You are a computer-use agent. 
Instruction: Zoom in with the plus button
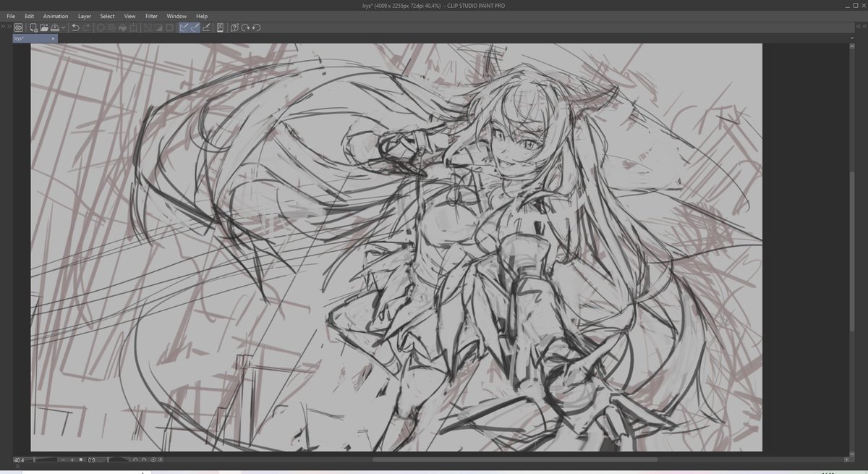(72, 460)
